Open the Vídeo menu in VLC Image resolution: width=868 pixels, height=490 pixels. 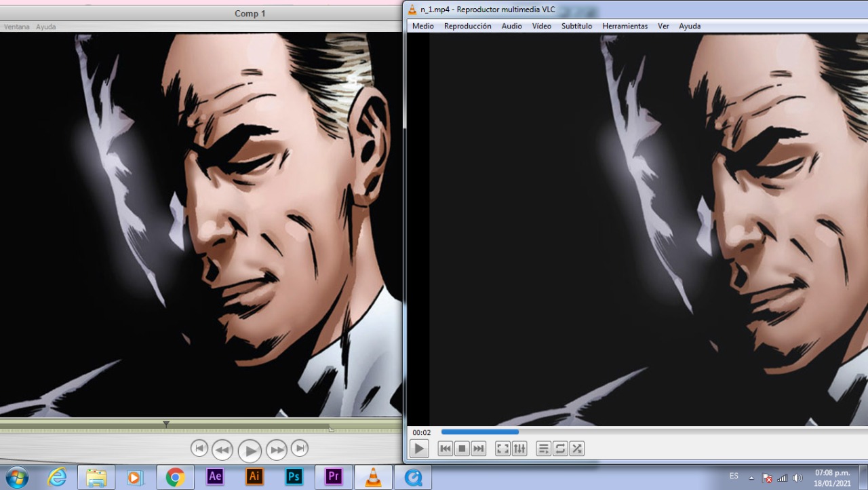click(542, 26)
